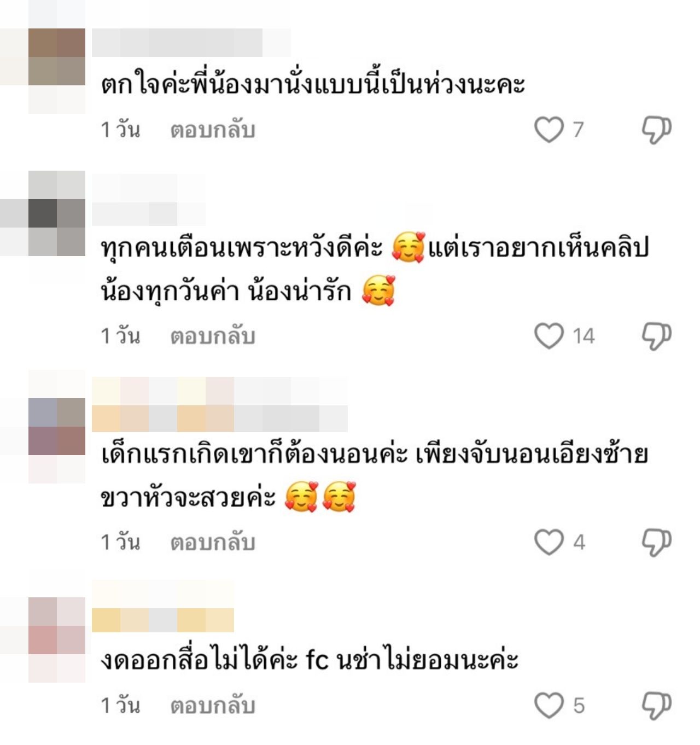The width and height of the screenshot is (700, 745).
Task: Reply to the ตกใจค่ะ comment
Action: [x=213, y=130]
